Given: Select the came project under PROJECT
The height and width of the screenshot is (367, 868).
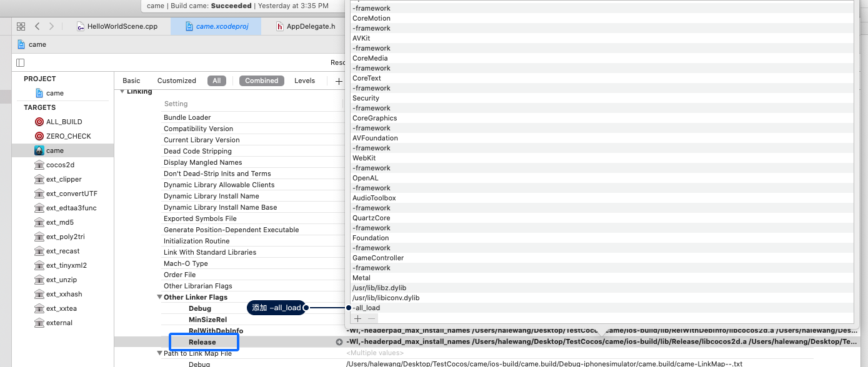Looking at the screenshot, I should [x=54, y=93].
